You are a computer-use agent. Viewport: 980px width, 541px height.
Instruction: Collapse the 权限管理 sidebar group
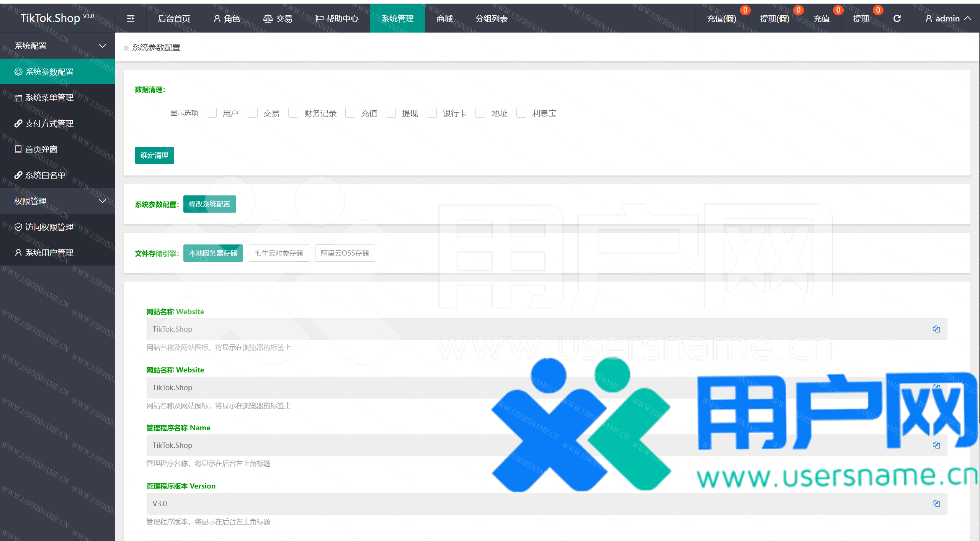coord(57,201)
